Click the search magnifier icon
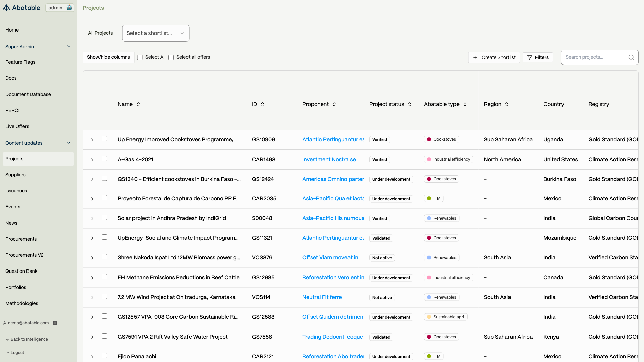 pos(631,57)
